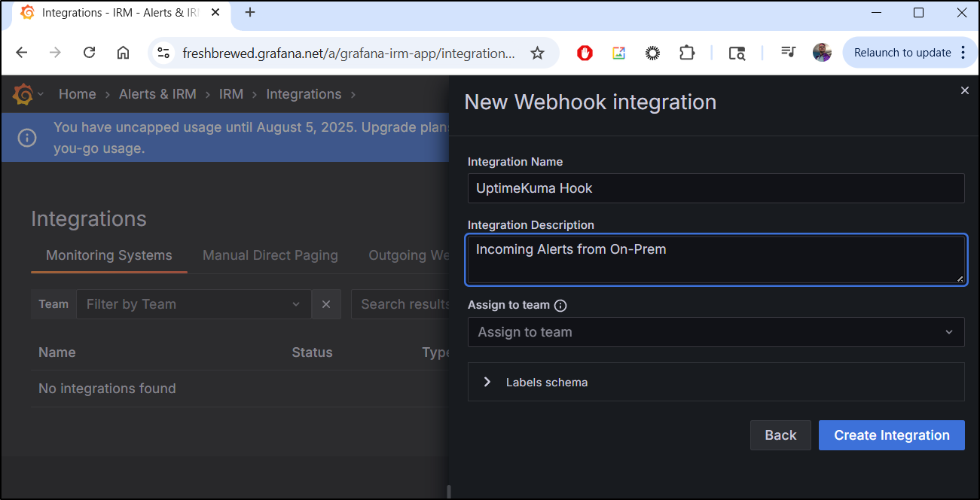This screenshot has height=500, width=980.
Task: Open the Filter by Team dropdown
Action: coord(194,304)
